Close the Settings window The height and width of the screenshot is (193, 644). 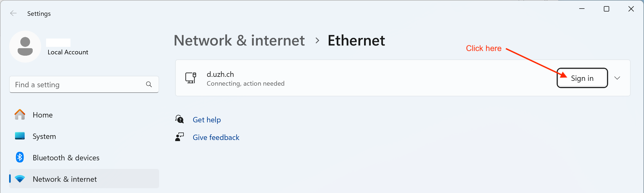631,9
